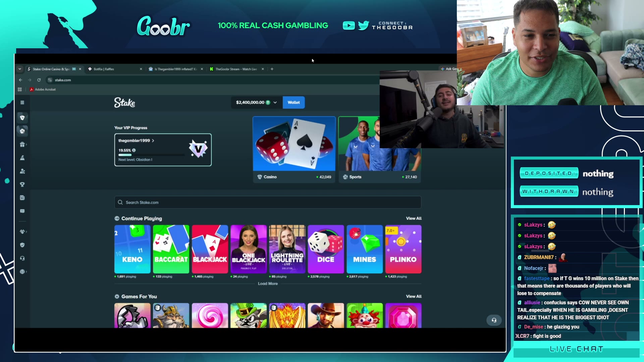644x362 pixels.
Task: Close the BotRix Raffles tab
Action: [141, 69]
